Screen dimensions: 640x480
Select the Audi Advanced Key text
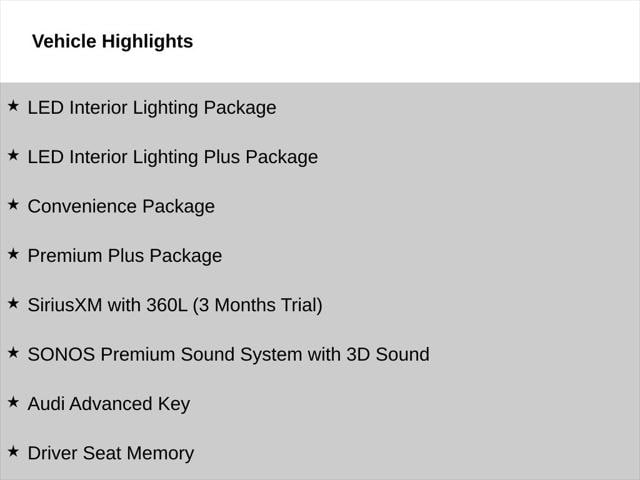pyautogui.click(x=108, y=404)
